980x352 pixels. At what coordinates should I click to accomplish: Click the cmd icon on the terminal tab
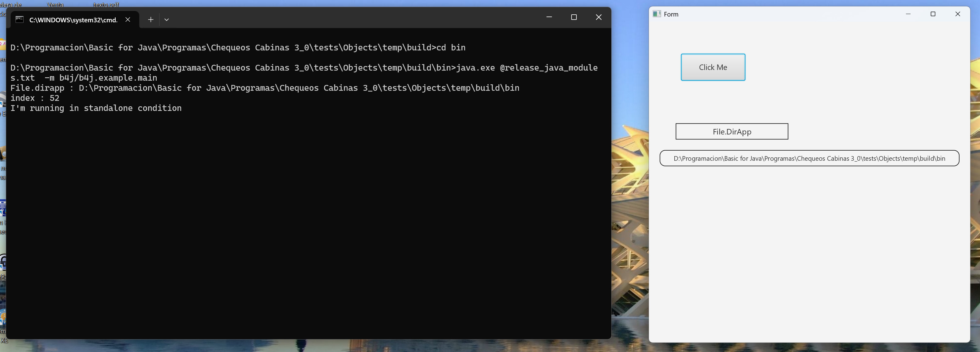[x=19, y=19]
